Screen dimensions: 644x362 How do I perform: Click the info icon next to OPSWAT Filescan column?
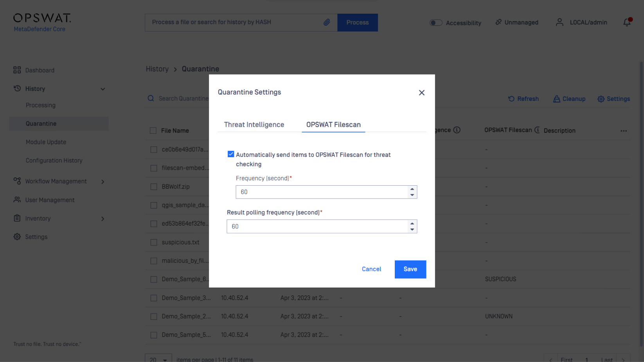coord(537,130)
